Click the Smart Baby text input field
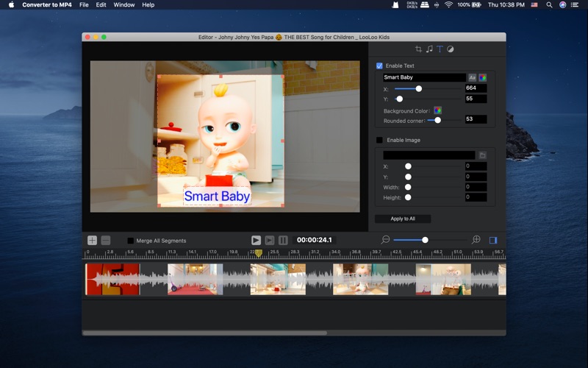This screenshot has width=588, height=368. 424,77
